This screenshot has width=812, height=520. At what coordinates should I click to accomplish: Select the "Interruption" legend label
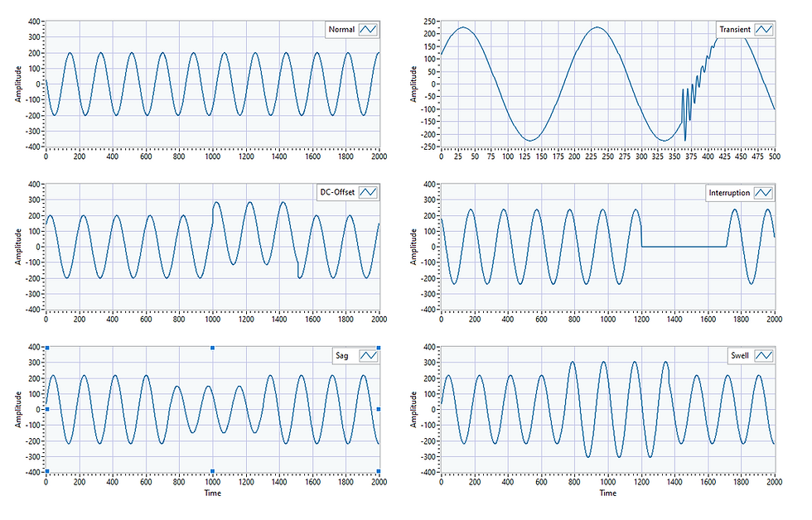(x=729, y=192)
